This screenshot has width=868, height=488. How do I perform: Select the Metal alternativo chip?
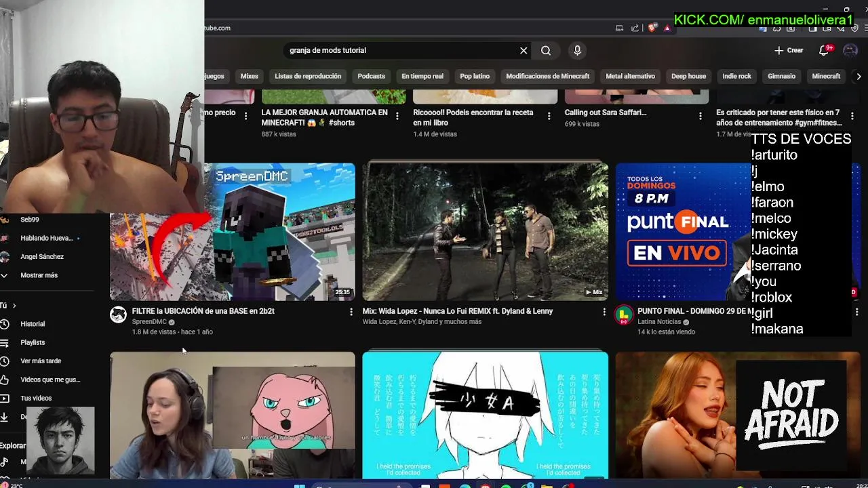(630, 76)
